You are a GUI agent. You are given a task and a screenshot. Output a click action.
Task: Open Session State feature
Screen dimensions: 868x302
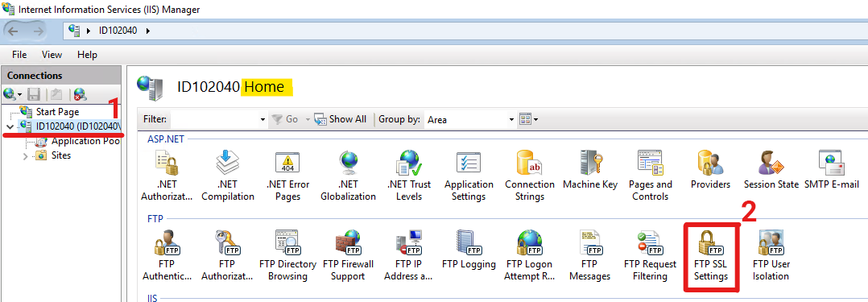tap(771, 170)
